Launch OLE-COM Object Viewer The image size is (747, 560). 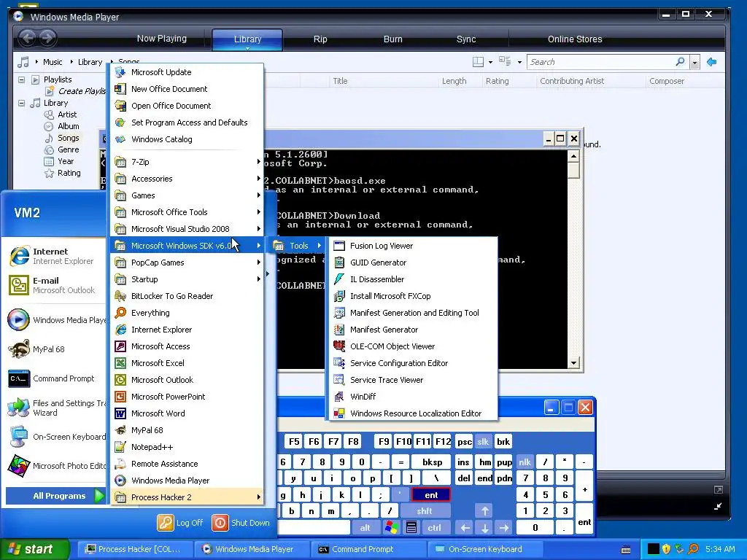point(412,346)
